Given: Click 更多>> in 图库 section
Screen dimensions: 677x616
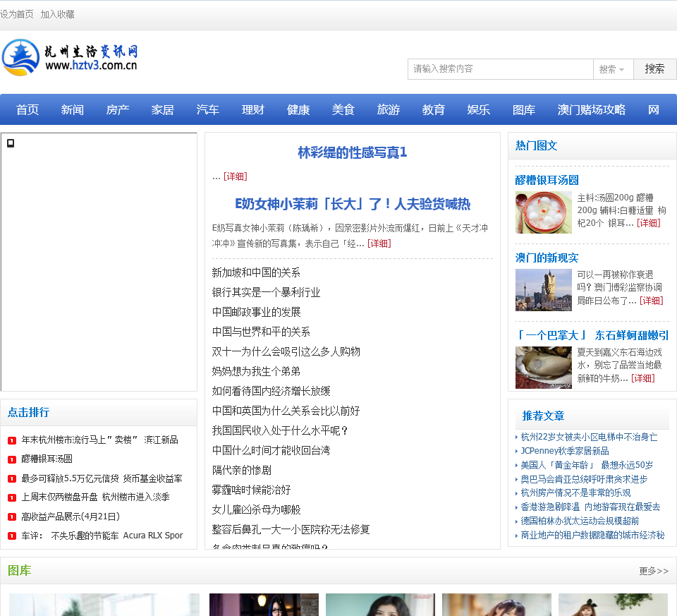Looking at the screenshot, I should [654, 572].
